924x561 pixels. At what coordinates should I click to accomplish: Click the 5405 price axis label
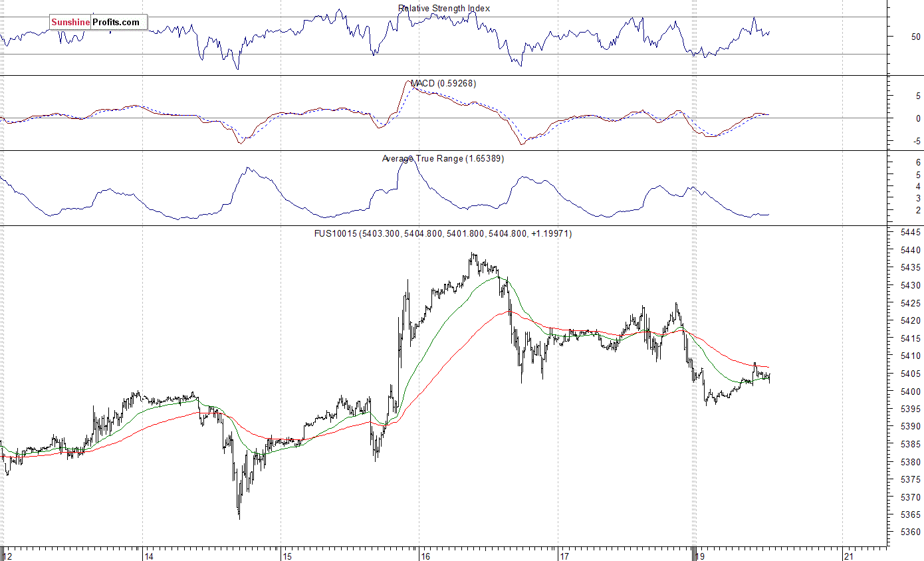pyautogui.click(x=911, y=374)
